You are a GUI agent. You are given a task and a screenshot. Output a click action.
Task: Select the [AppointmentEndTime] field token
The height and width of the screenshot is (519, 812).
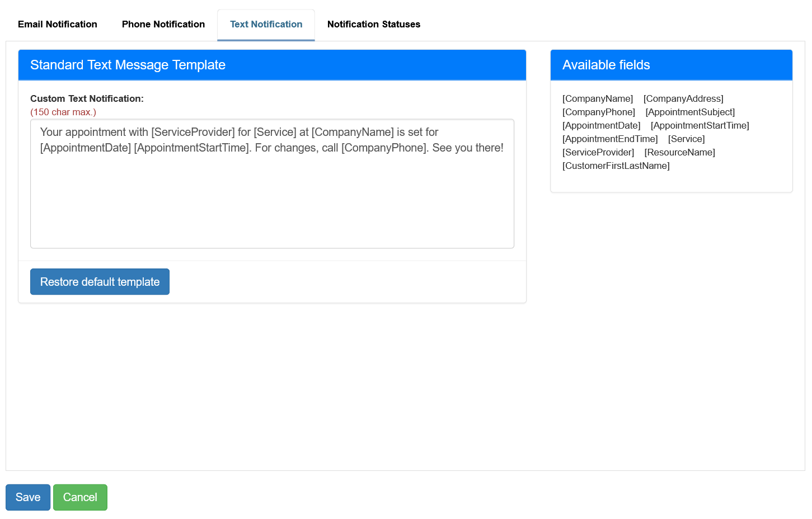point(609,139)
